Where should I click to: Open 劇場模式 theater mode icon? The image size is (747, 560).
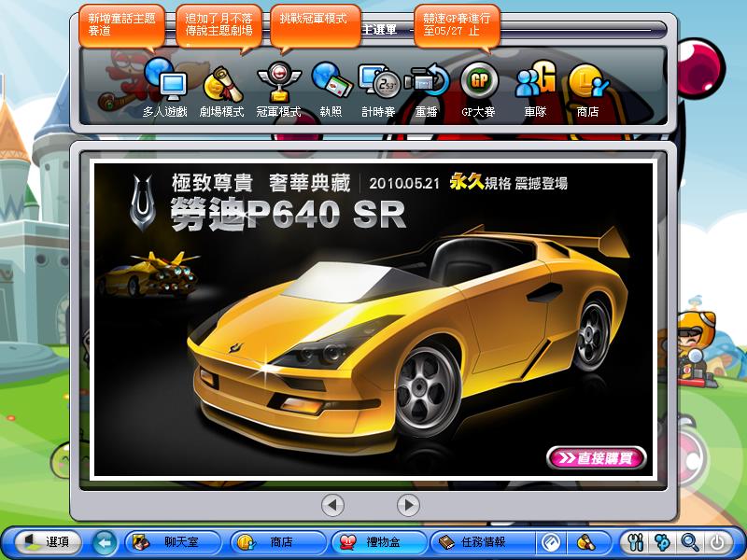(222, 91)
